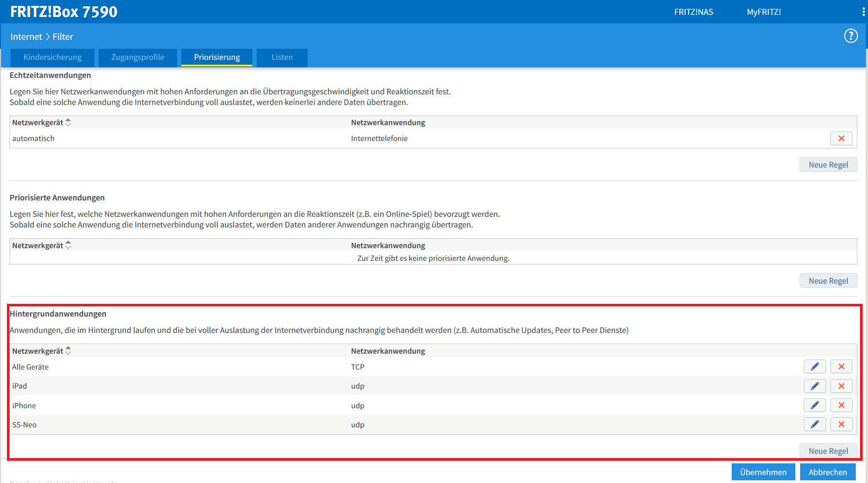Screen dimensions: 868x483
Task: Click the Übernehmen button
Action: [x=763, y=472]
